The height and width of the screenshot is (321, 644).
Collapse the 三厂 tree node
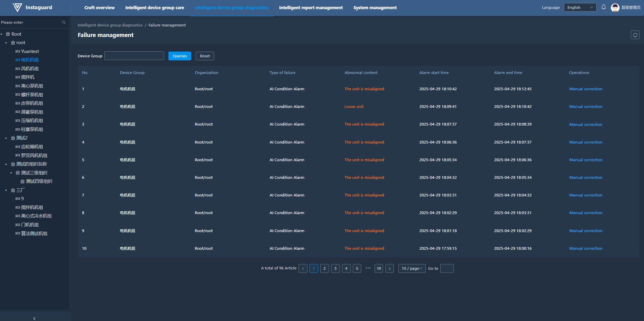tap(6, 190)
